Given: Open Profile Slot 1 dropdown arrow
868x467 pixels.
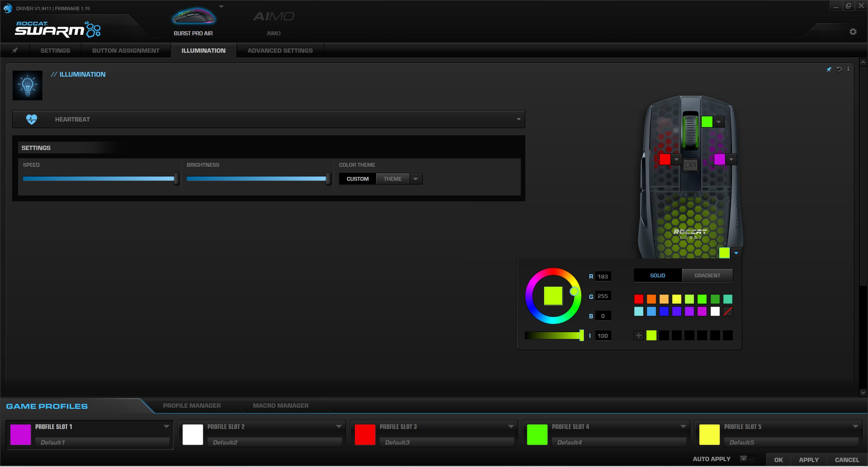Looking at the screenshot, I should tap(166, 426).
